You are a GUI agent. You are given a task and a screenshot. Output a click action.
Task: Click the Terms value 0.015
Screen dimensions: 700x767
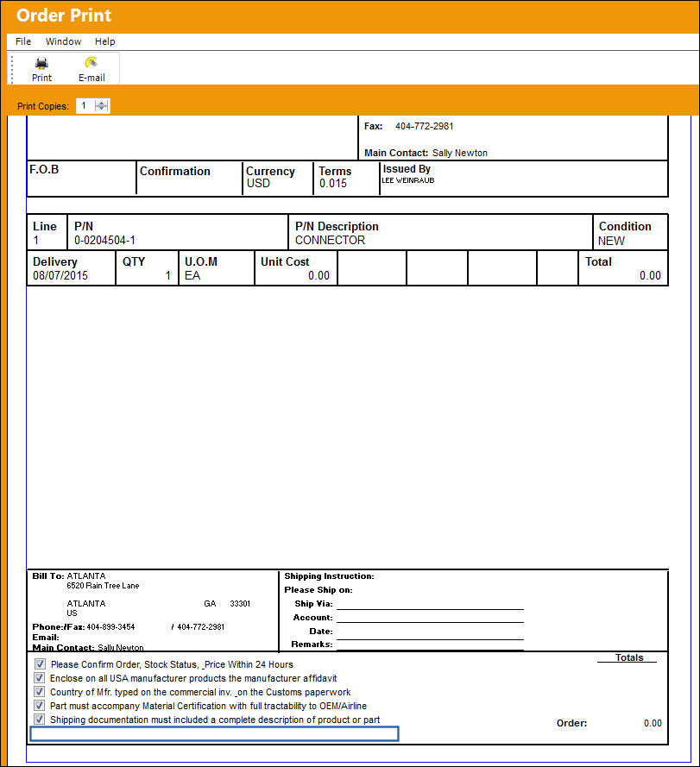333,184
